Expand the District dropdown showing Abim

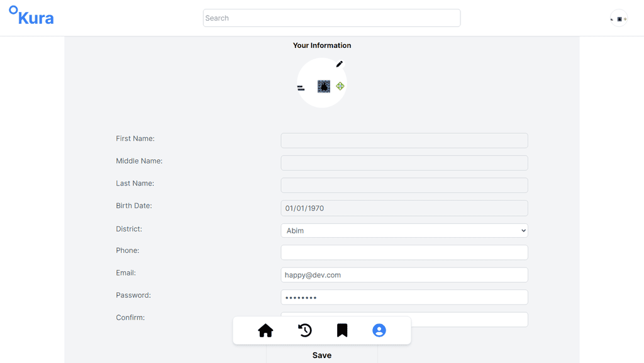pos(404,230)
